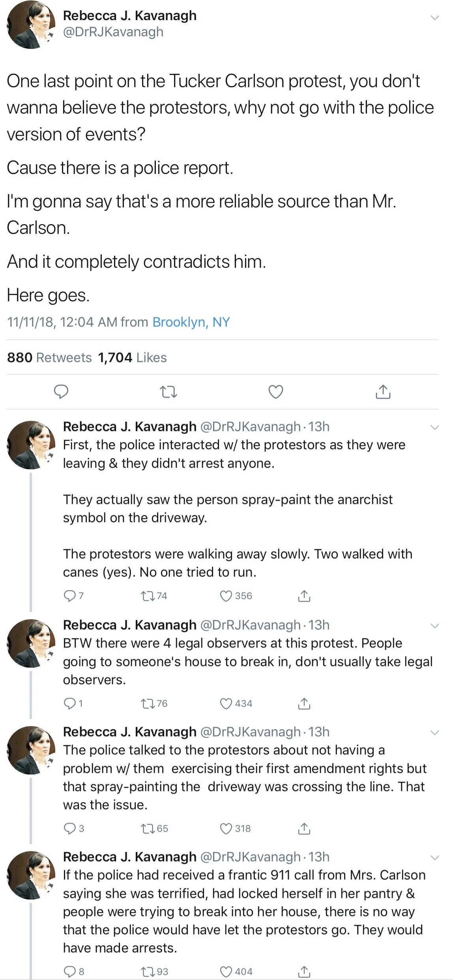Retweet the legal observers tweet
This screenshot has width=453, height=980.
148,703
